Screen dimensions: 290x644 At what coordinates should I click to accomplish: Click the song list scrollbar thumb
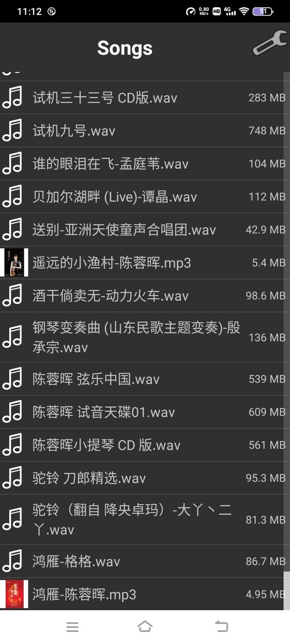coord(287,590)
